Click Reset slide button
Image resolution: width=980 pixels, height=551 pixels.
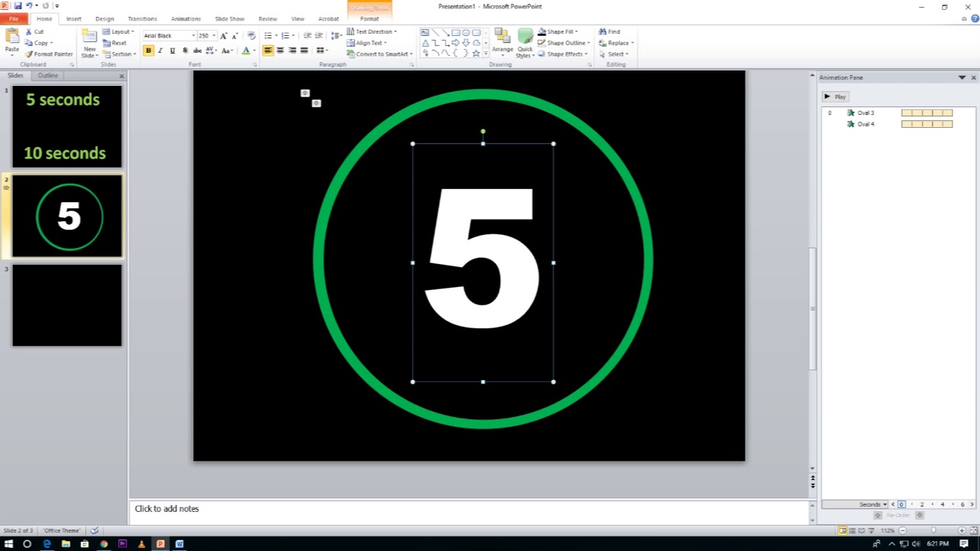click(x=115, y=43)
